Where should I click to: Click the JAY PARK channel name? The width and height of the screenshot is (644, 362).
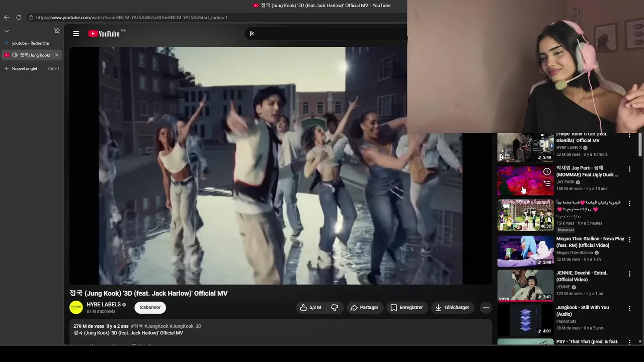pos(565,182)
